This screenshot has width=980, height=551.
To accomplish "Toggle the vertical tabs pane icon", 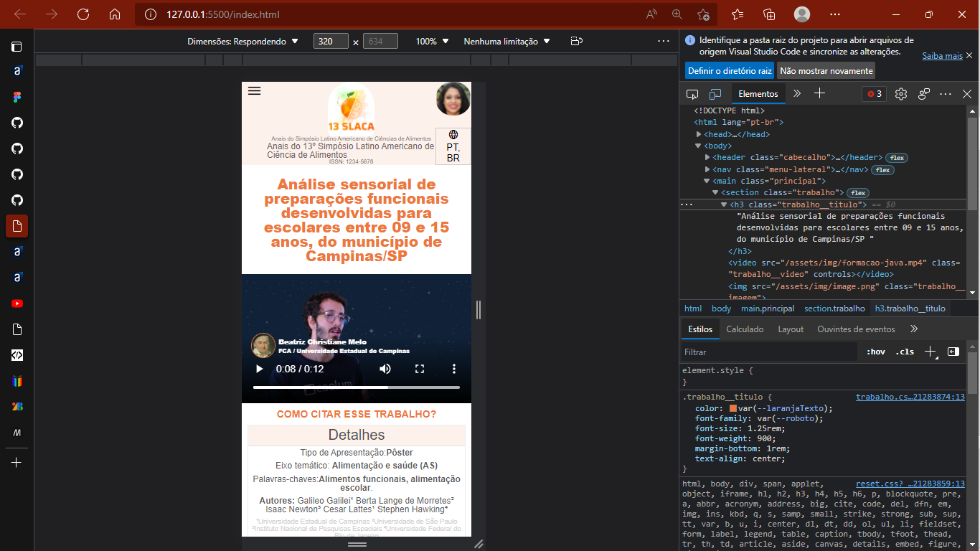I will click(x=17, y=47).
